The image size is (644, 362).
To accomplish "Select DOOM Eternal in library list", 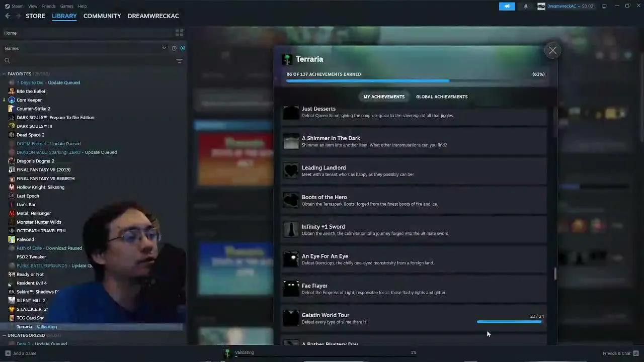I will [48, 144].
